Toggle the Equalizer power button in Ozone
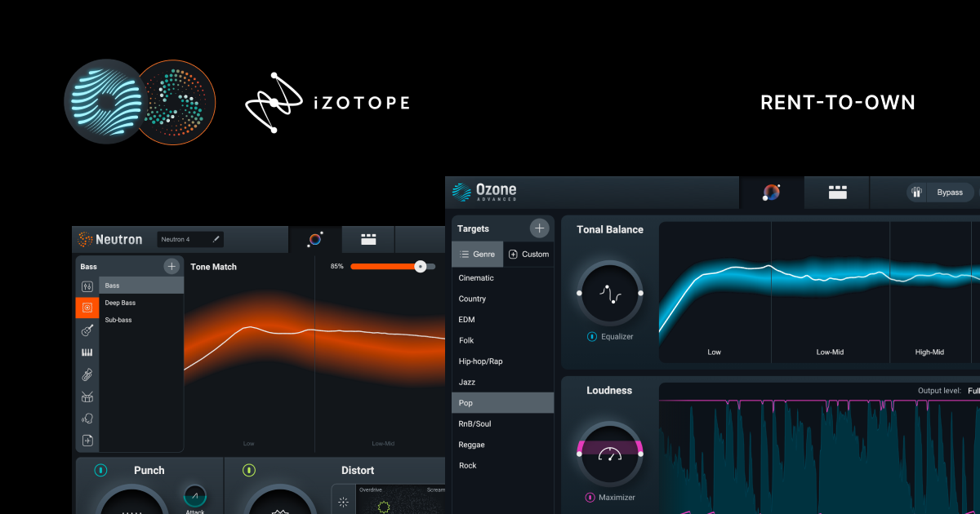Image resolution: width=980 pixels, height=514 pixels. point(590,336)
